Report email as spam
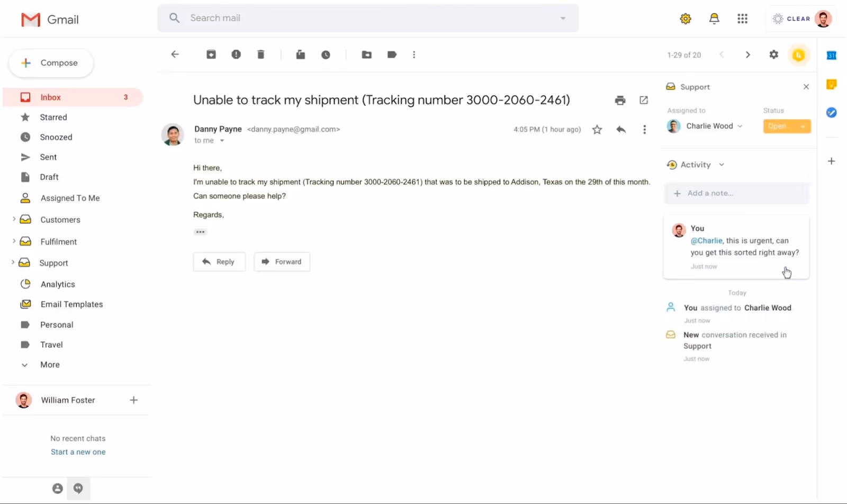Screen dimensions: 847x504 point(236,55)
